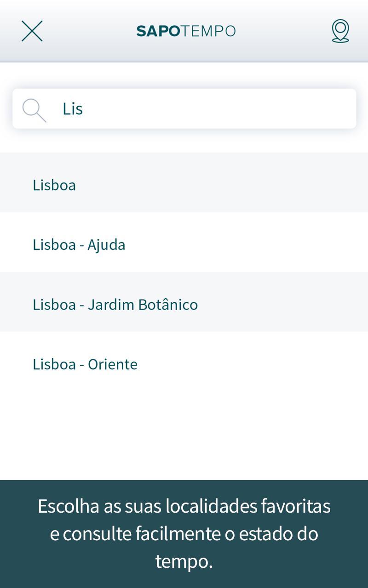
Task: Click the SAPO Tempo logo
Action: pyautogui.click(x=186, y=31)
